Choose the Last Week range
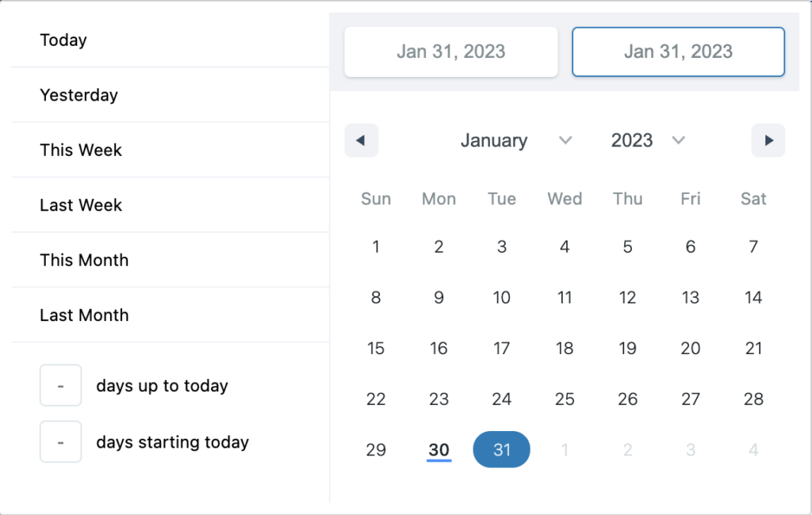 pyautogui.click(x=170, y=205)
